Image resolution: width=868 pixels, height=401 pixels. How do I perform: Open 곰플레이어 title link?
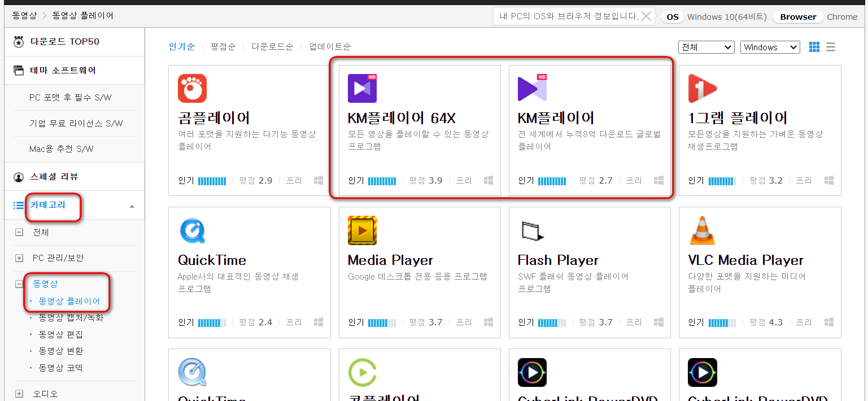pos(214,118)
